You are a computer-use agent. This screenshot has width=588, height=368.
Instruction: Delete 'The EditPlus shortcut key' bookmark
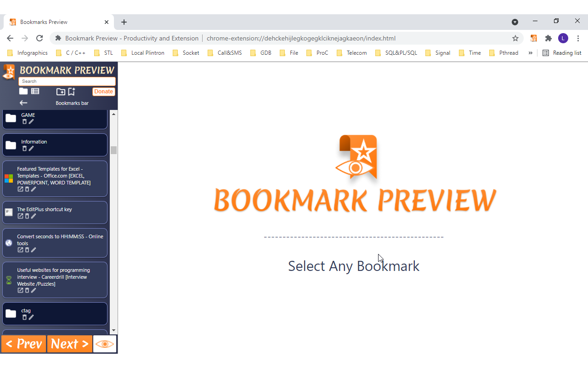[x=27, y=216]
